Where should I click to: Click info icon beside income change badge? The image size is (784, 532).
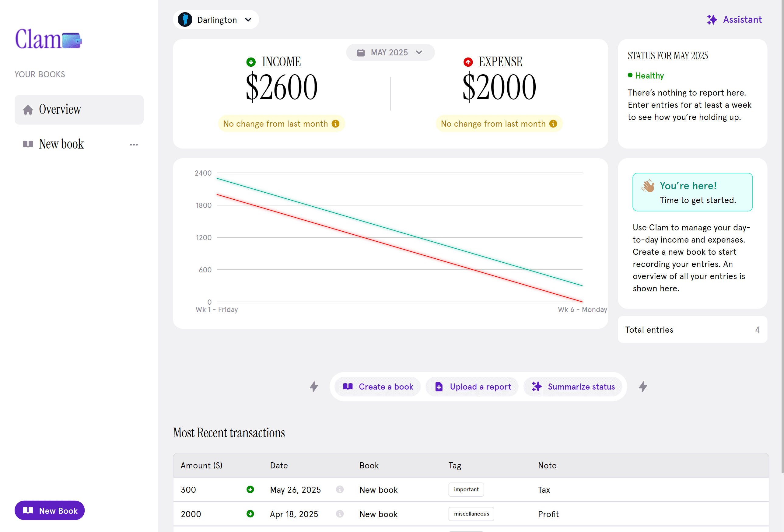[335, 124]
